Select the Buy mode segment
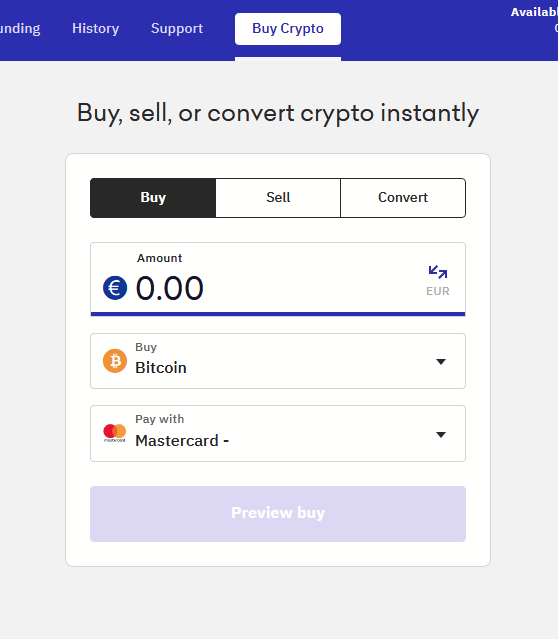This screenshot has height=639, width=558. point(153,198)
